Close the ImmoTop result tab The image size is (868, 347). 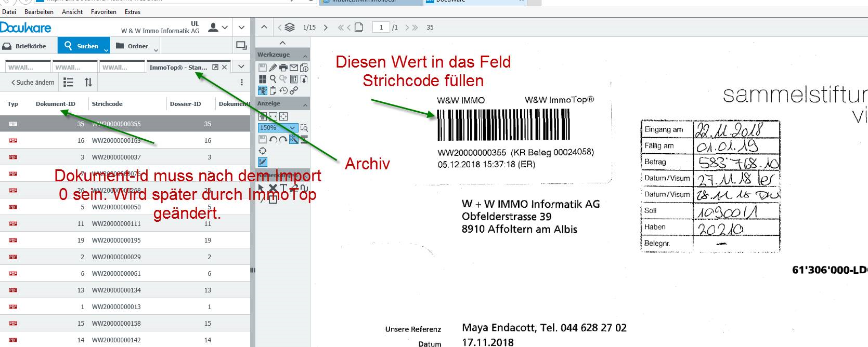click(225, 68)
